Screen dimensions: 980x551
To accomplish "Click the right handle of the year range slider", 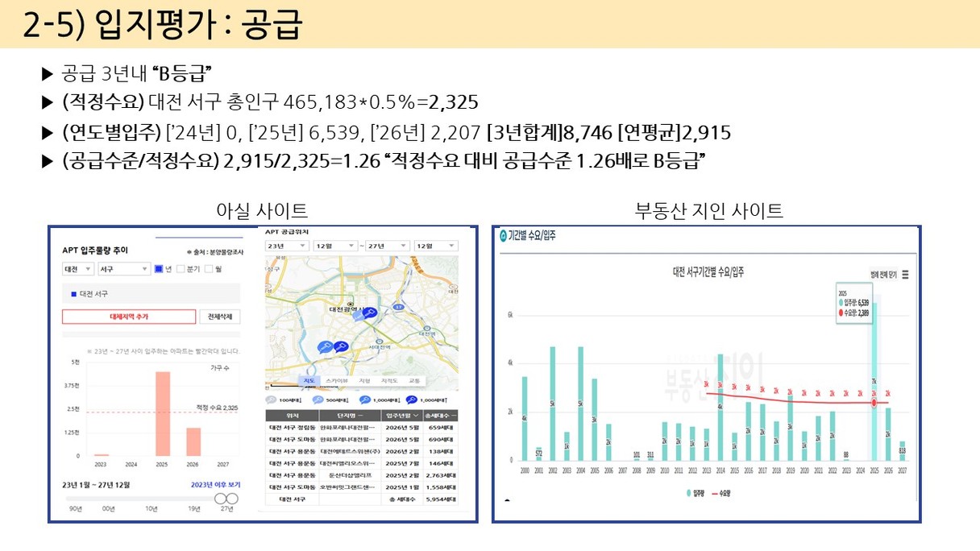I will click(x=232, y=499).
